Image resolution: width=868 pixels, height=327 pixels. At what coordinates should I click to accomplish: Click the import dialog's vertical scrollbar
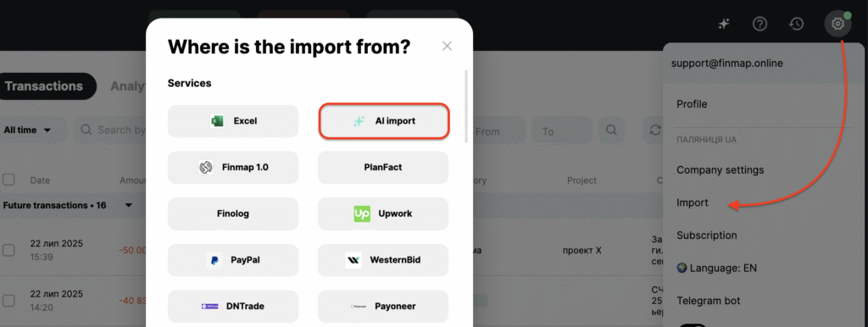467,106
